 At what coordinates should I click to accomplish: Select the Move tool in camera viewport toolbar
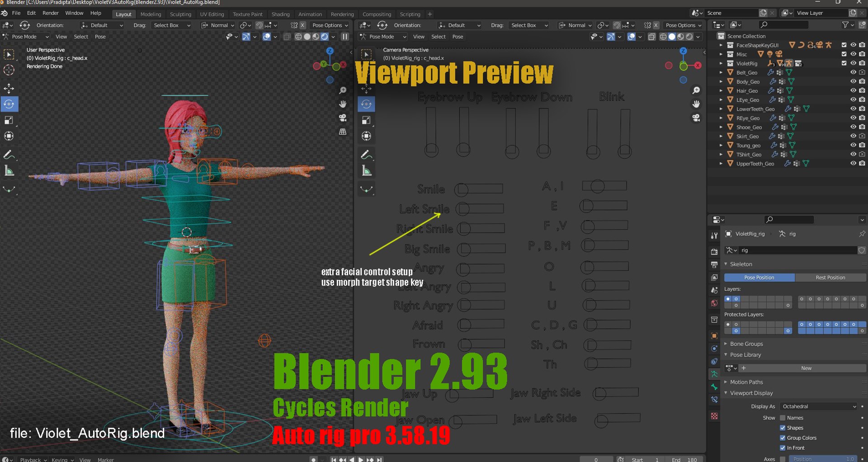(x=367, y=88)
